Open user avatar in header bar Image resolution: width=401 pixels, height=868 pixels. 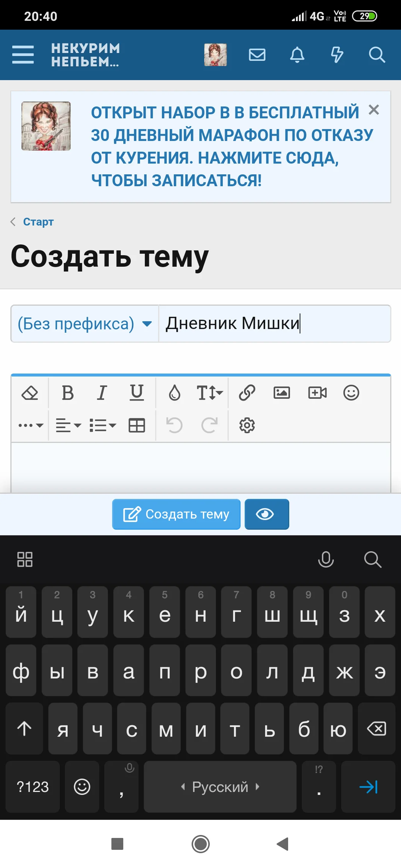(x=215, y=55)
